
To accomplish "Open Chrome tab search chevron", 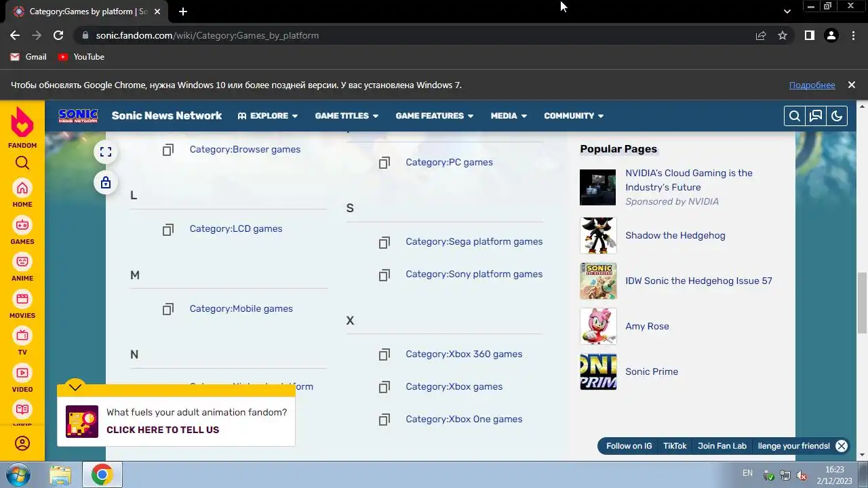I will click(x=787, y=12).
